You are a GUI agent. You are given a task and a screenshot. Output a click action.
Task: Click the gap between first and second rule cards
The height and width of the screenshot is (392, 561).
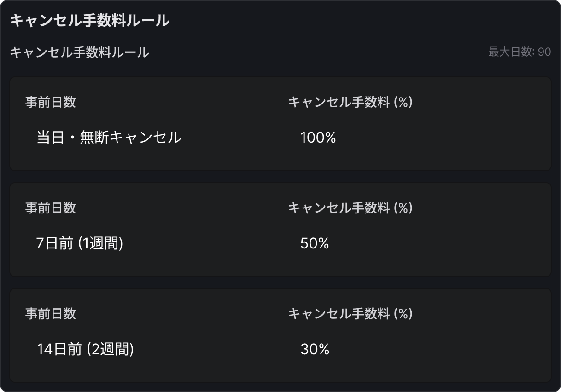click(280, 177)
